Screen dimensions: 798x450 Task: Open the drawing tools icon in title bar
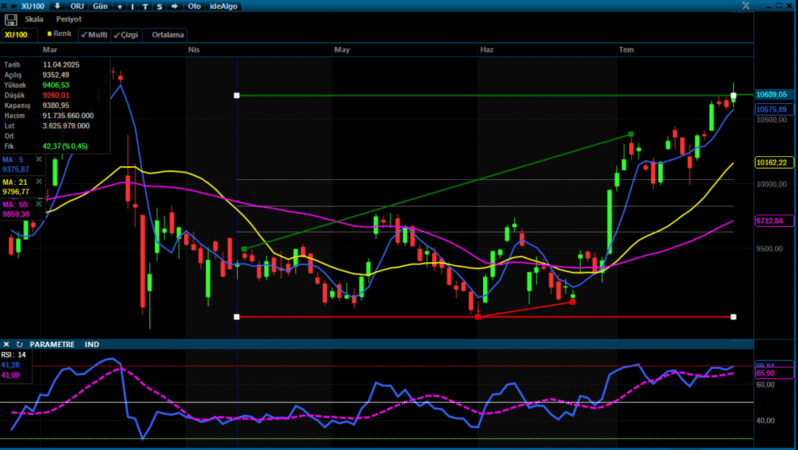(746, 6)
